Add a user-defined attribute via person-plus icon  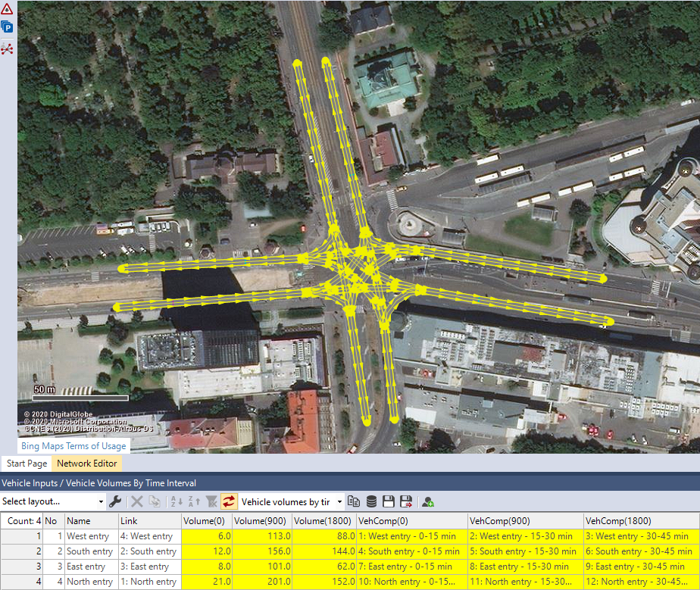point(426,501)
